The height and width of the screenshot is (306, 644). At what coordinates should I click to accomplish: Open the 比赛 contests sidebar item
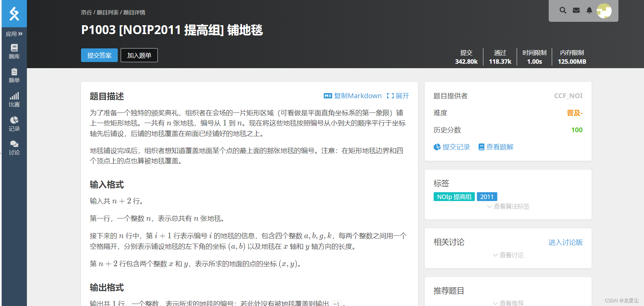pos(14,100)
